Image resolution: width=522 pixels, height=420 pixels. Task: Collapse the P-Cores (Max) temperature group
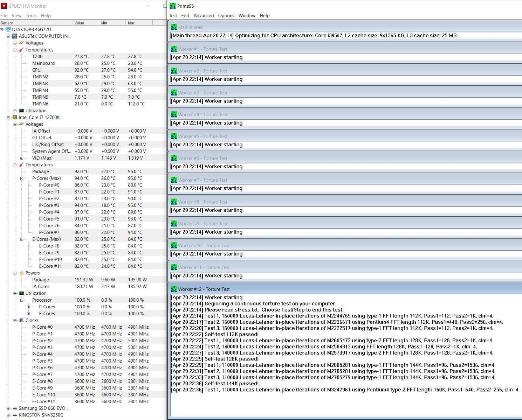tap(22, 178)
